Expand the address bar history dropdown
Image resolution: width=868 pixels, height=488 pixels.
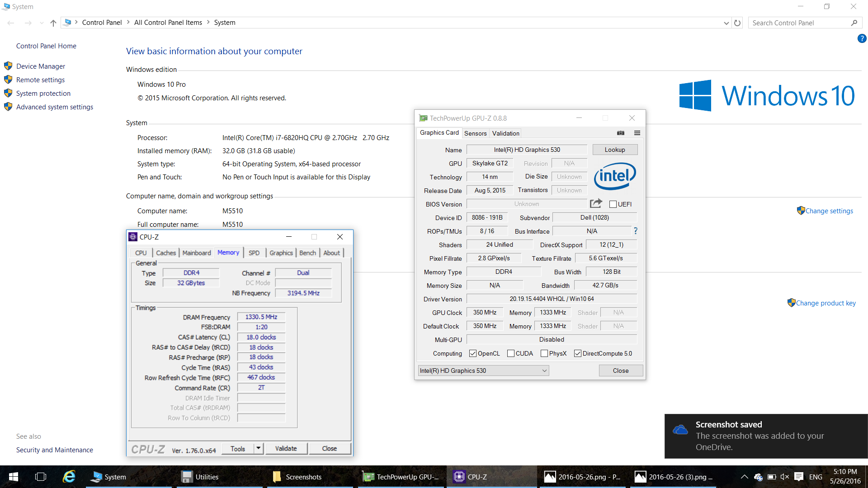coord(726,23)
